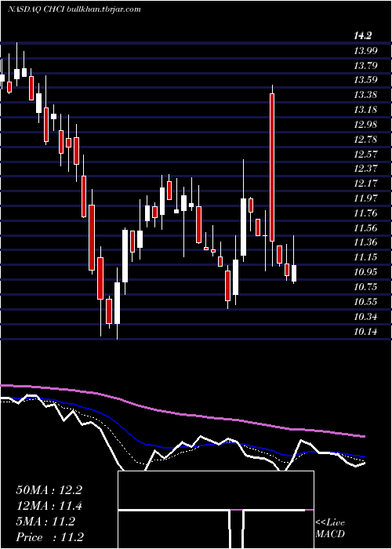Click the Price : 11.2 readout
The width and height of the screenshot is (392, 549).
pos(49,537)
